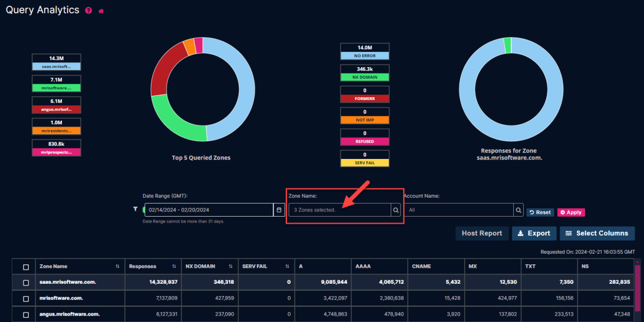Click zone name angus.mrisoftware.com. in table

70,314
